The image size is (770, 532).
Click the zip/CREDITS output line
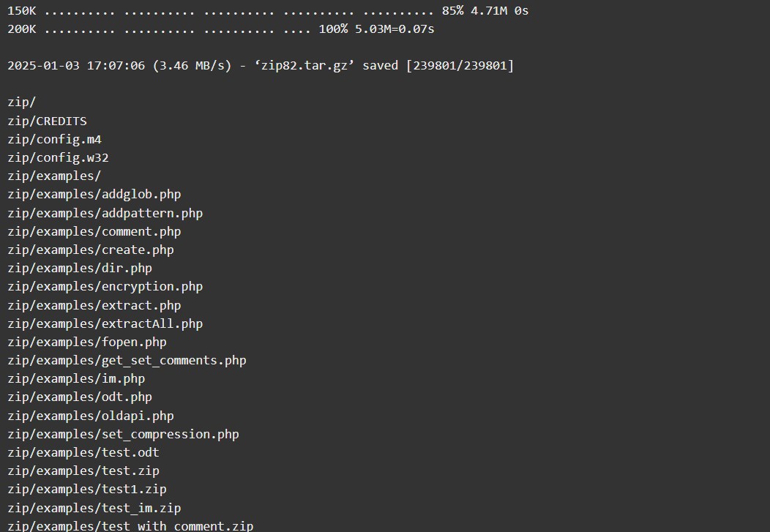[47, 121]
